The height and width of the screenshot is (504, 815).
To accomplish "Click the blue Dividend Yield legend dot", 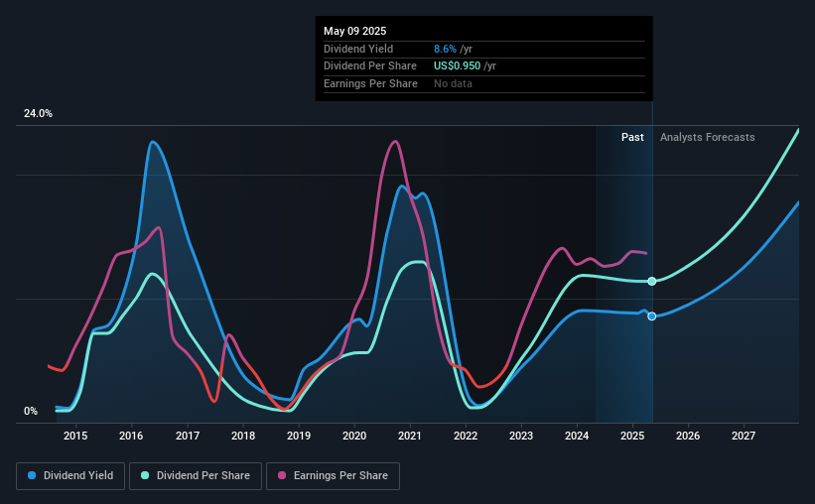I will pos(32,475).
